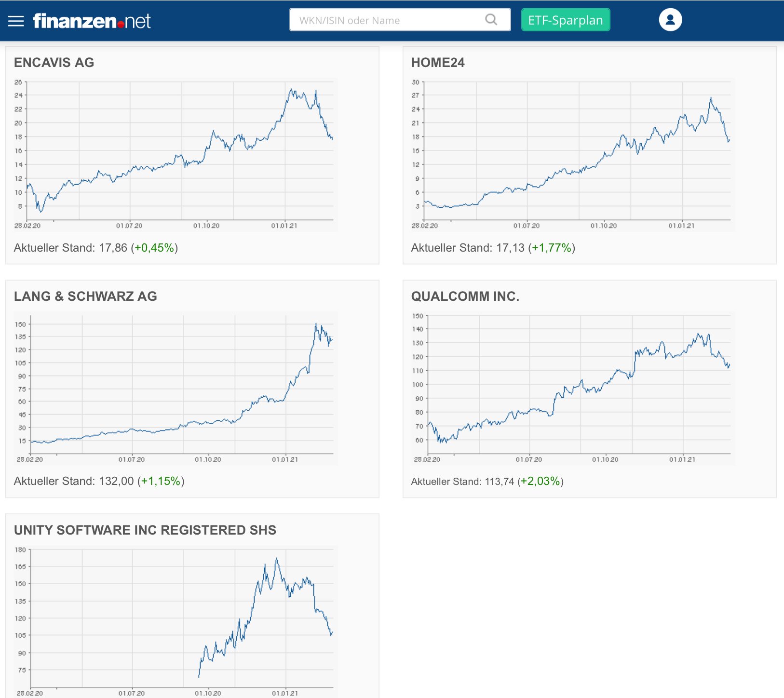View the QUALCOMM INC. price chart
Screen dimensions: 784x698
click(x=572, y=389)
